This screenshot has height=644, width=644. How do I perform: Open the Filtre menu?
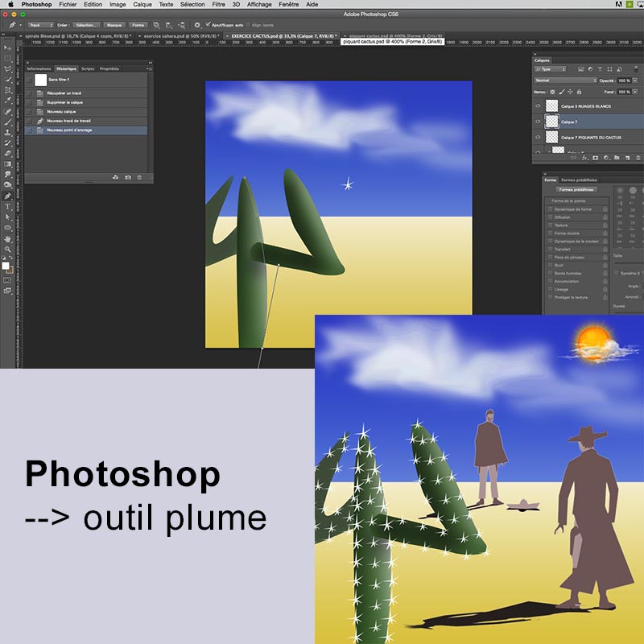pyautogui.click(x=218, y=5)
